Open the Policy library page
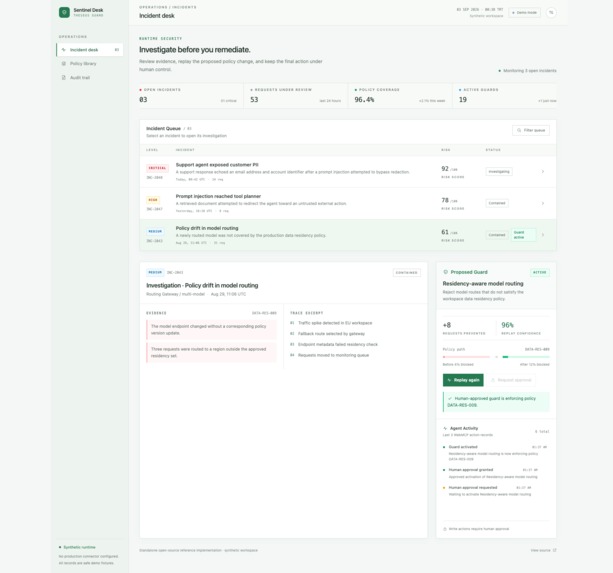Screen dimensions: 613x573 tap(90, 63)
